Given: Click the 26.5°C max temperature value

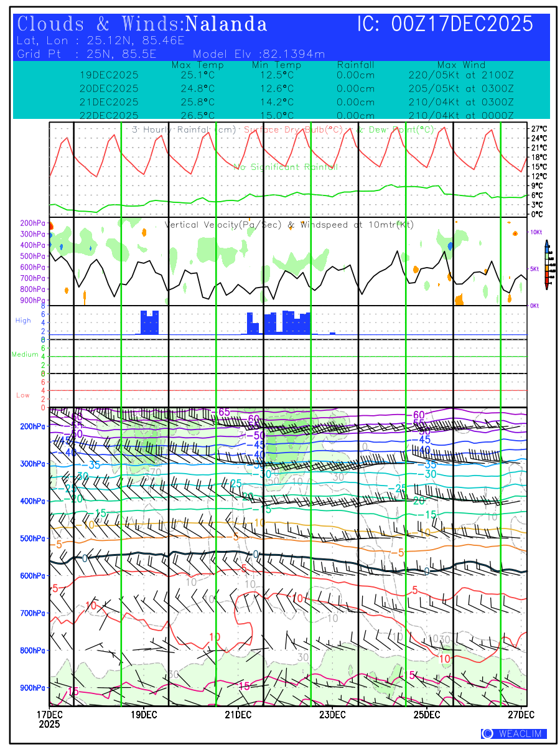Looking at the screenshot, I should 197,115.
